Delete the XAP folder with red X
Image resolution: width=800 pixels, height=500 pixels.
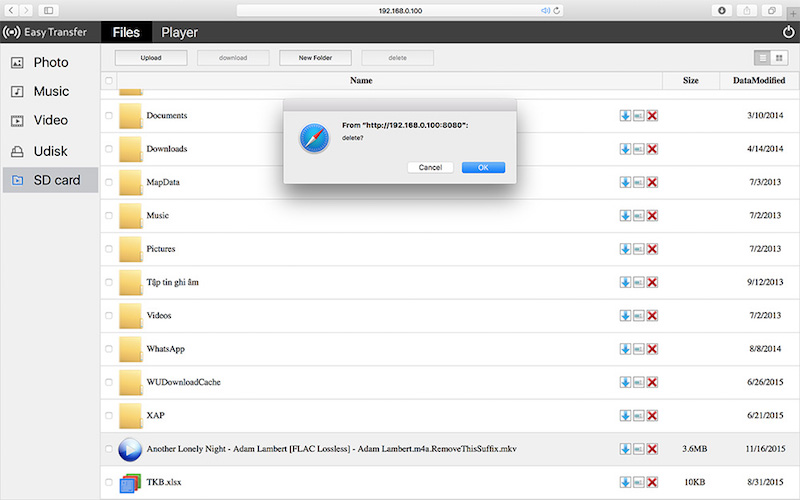(x=652, y=416)
